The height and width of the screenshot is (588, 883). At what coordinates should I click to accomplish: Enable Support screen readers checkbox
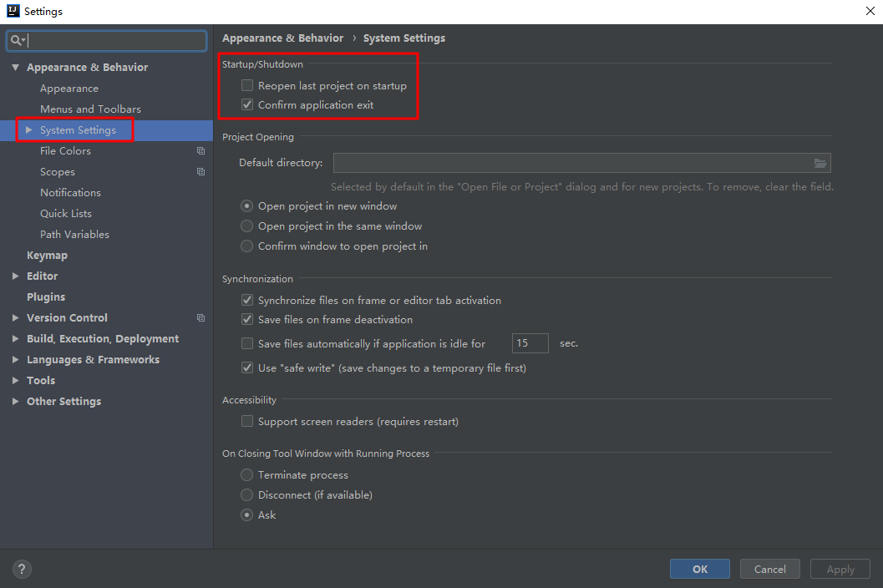click(246, 421)
